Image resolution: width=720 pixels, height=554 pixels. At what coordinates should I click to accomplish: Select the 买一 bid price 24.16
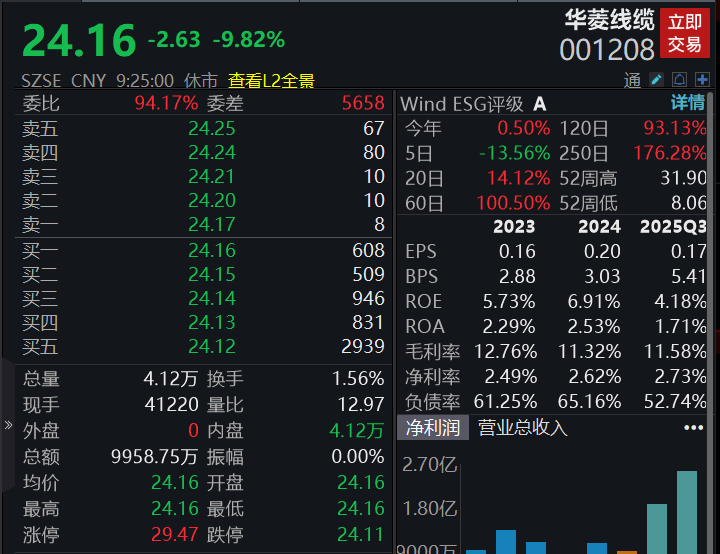pos(211,250)
